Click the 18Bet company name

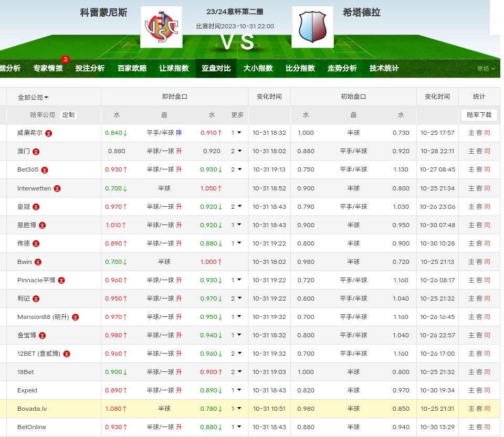tap(25, 372)
